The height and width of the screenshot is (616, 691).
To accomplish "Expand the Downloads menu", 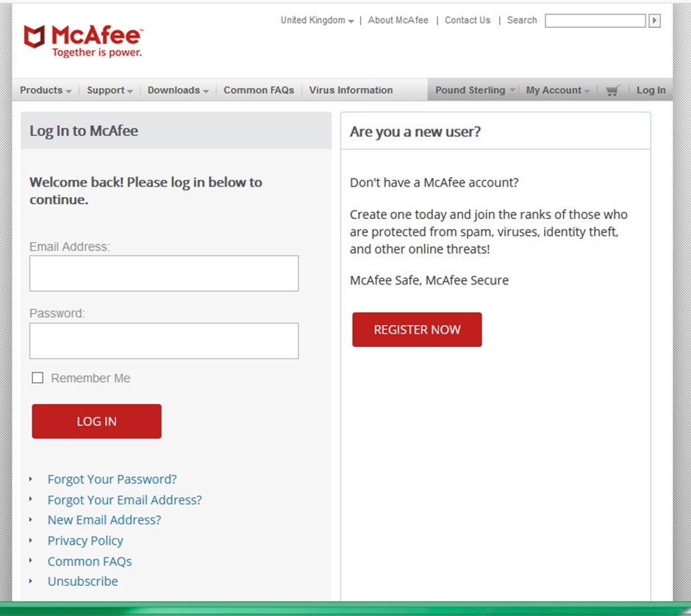I will click(x=178, y=90).
